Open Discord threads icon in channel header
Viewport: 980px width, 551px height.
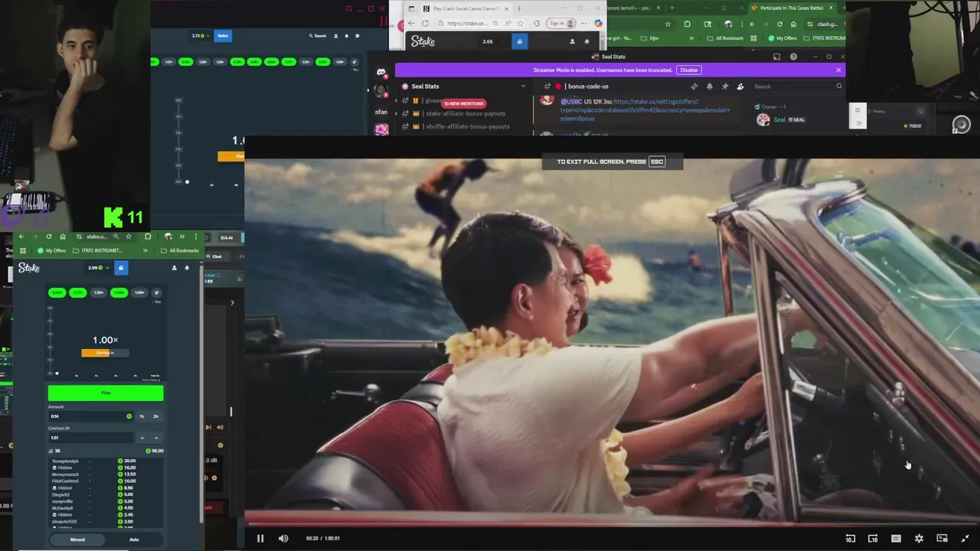[694, 86]
